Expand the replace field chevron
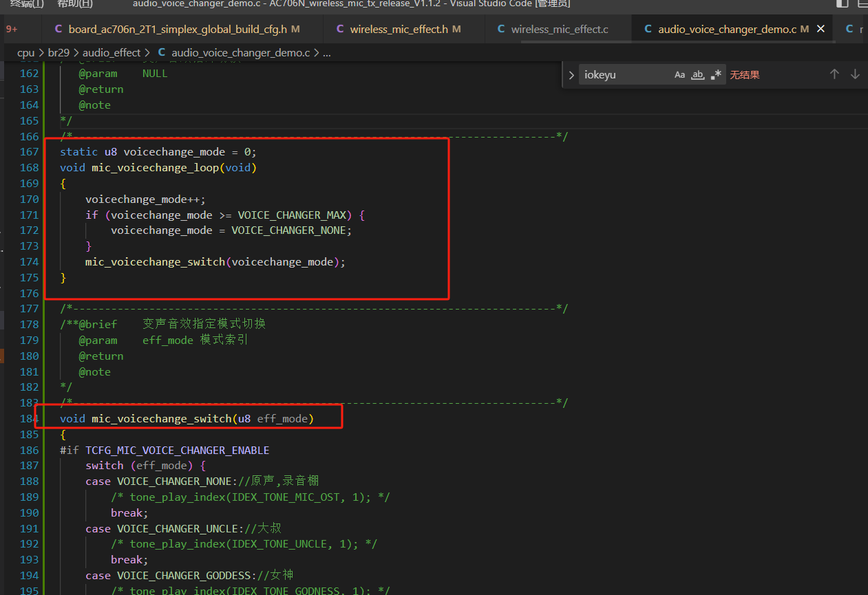Screen dimensions: 868x595 tap(571, 74)
